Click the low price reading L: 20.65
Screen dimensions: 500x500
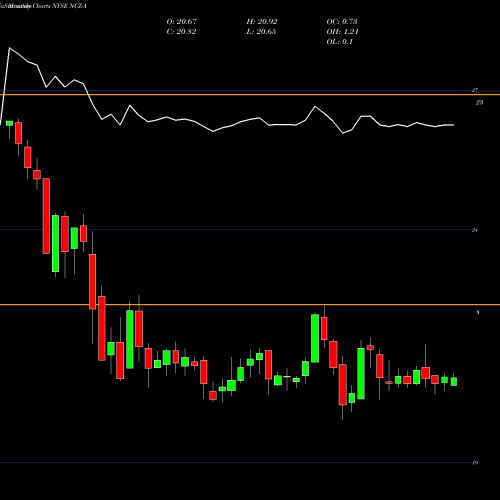[x=261, y=32]
